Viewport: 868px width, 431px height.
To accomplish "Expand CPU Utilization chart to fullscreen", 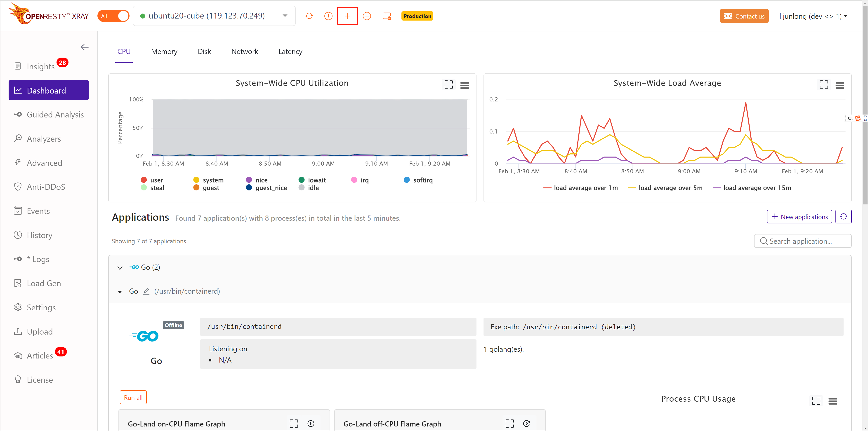I will click(448, 84).
